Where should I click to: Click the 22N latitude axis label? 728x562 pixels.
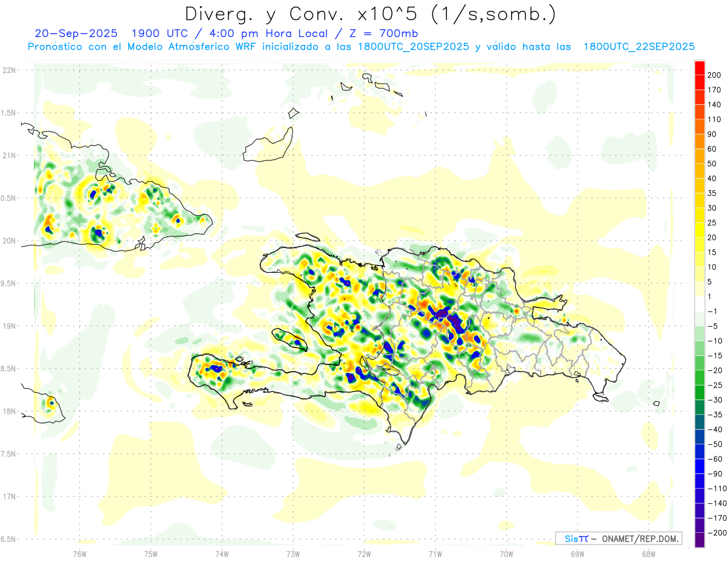pyautogui.click(x=9, y=70)
